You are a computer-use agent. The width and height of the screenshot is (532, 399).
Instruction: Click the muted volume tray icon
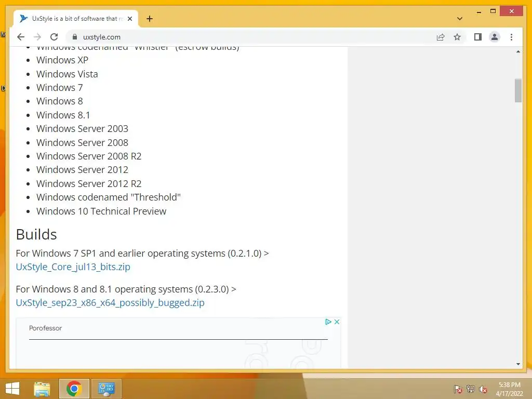pyautogui.click(x=483, y=389)
